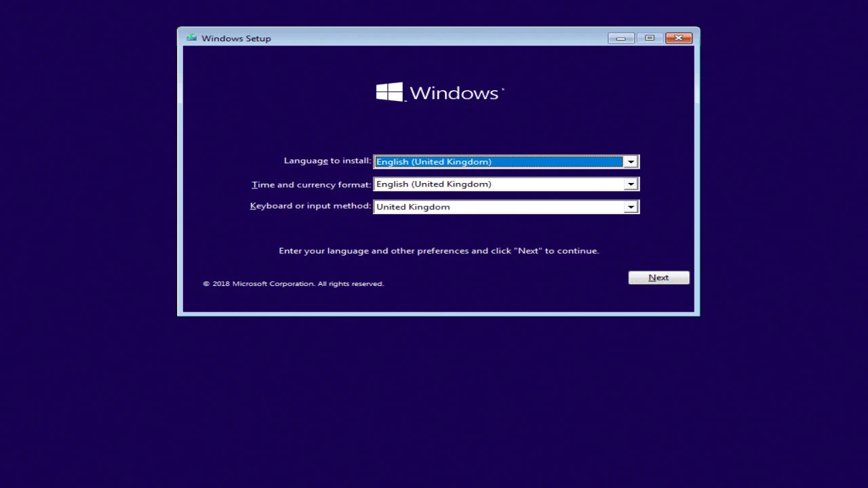868x488 pixels.
Task: Click the Windows Setup title bar icon
Action: [x=192, y=38]
